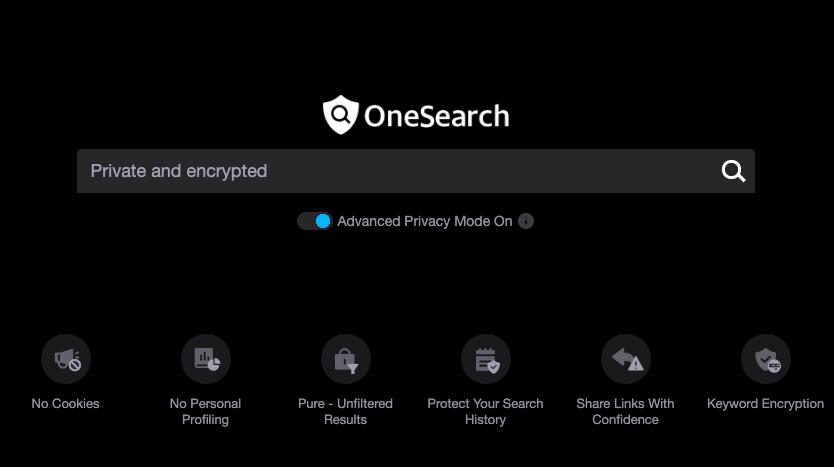The width and height of the screenshot is (834, 467).
Task: Toggle the Advanced Privacy Mode switch
Action: 314,221
